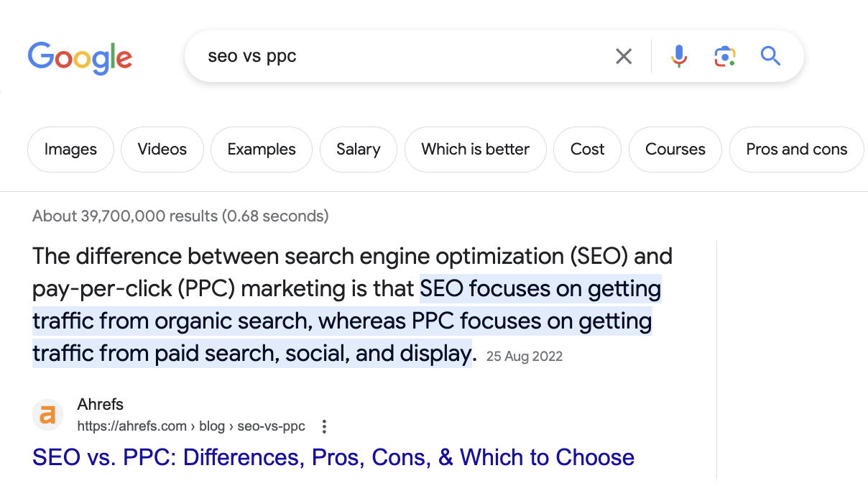
Task: Click the blue search magnifier icon
Action: (770, 56)
